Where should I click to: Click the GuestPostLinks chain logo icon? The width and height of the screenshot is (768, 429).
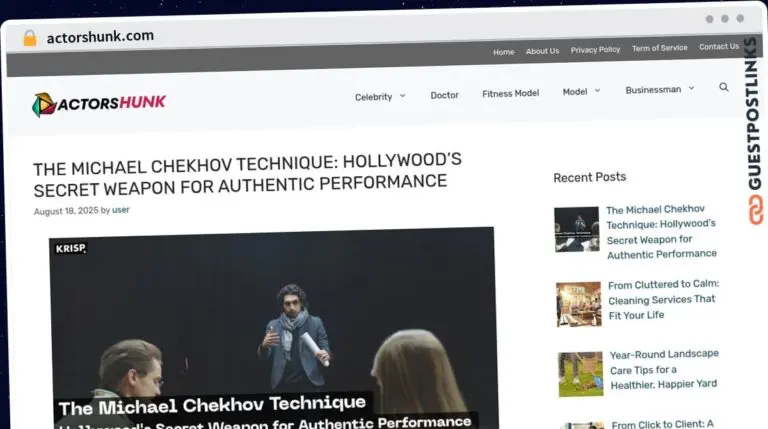755,209
